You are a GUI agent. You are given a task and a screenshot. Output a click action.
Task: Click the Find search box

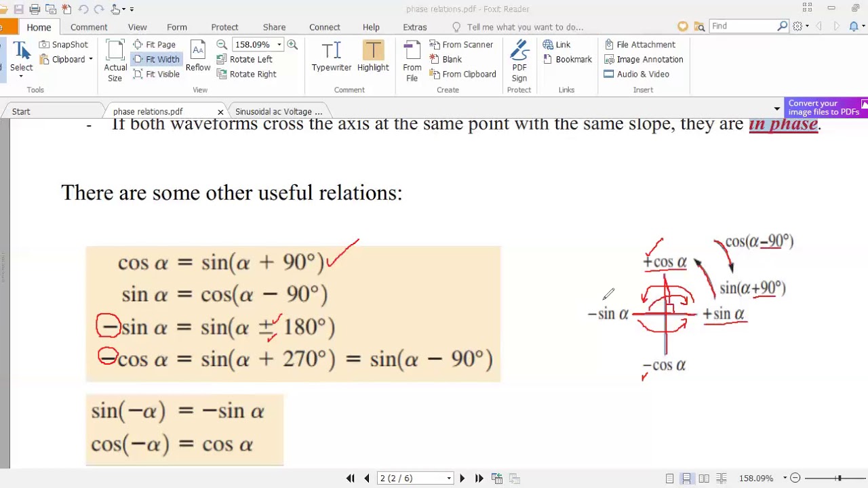pyautogui.click(x=743, y=26)
